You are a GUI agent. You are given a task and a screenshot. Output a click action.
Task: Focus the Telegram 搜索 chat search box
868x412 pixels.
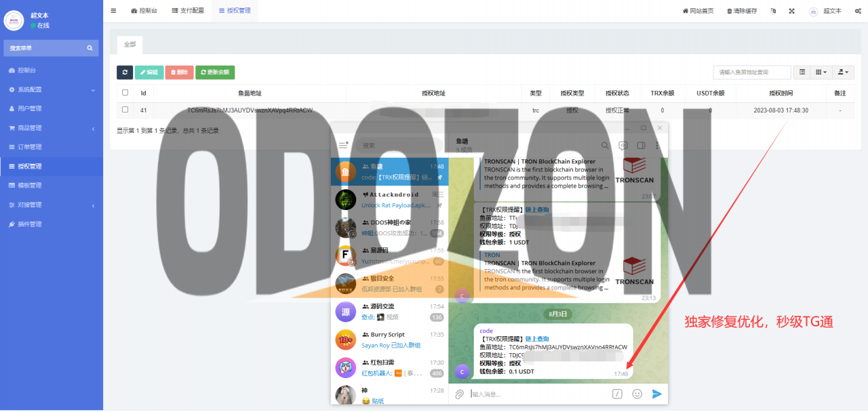click(400, 145)
